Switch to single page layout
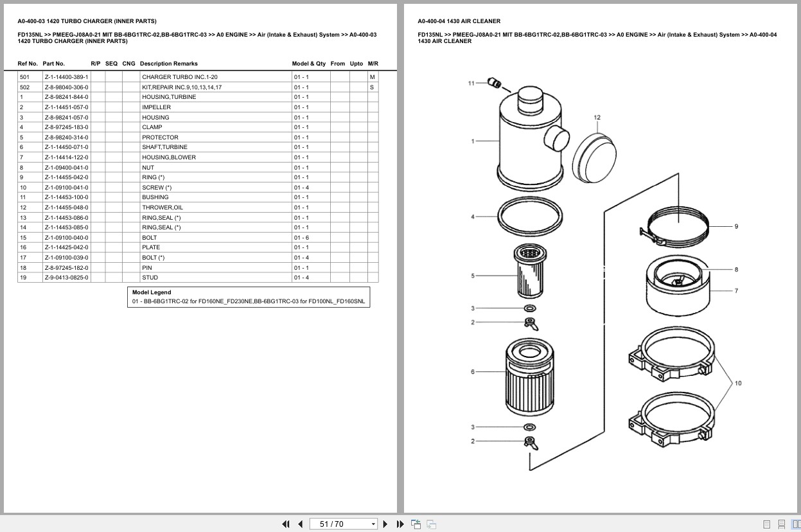The height and width of the screenshot is (532, 801). 767,524
